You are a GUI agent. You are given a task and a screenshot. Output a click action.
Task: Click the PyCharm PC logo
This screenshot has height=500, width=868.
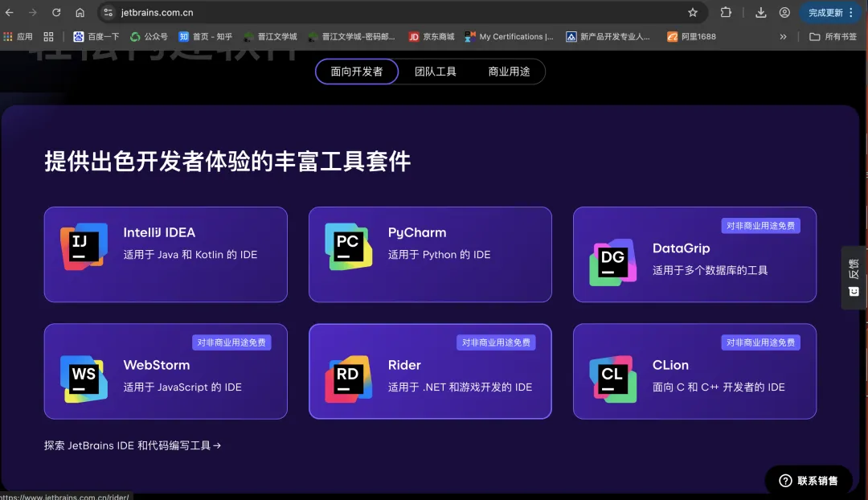pos(348,247)
